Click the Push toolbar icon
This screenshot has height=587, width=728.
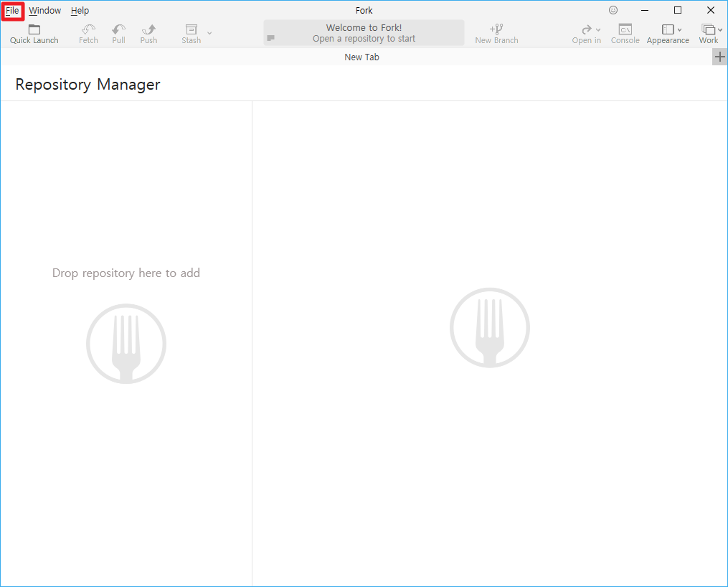click(x=148, y=29)
